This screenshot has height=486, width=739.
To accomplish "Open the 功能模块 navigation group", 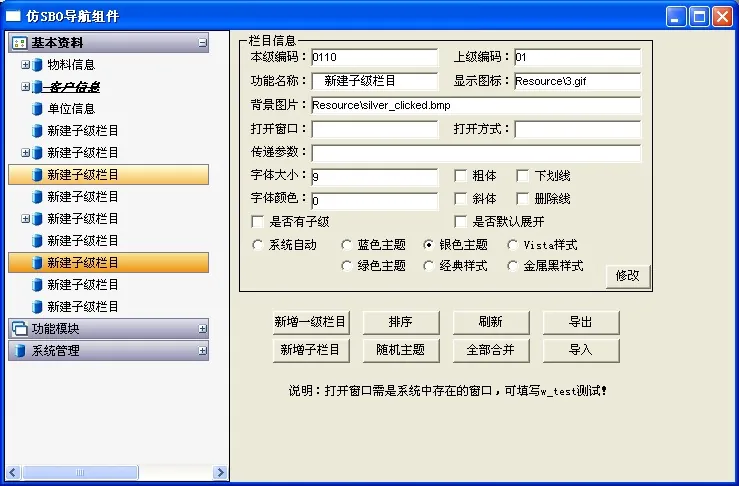I will [108, 329].
